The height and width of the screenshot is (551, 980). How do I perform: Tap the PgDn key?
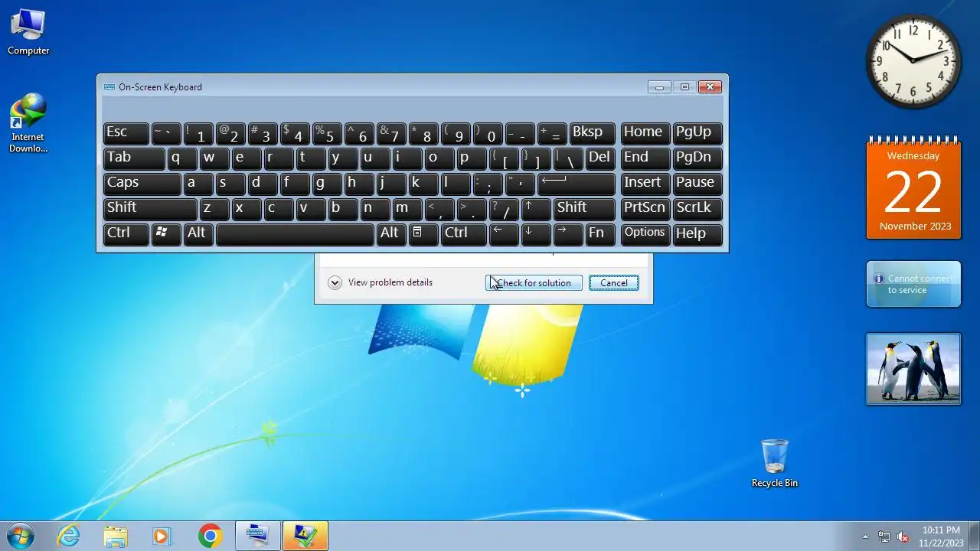point(697,158)
